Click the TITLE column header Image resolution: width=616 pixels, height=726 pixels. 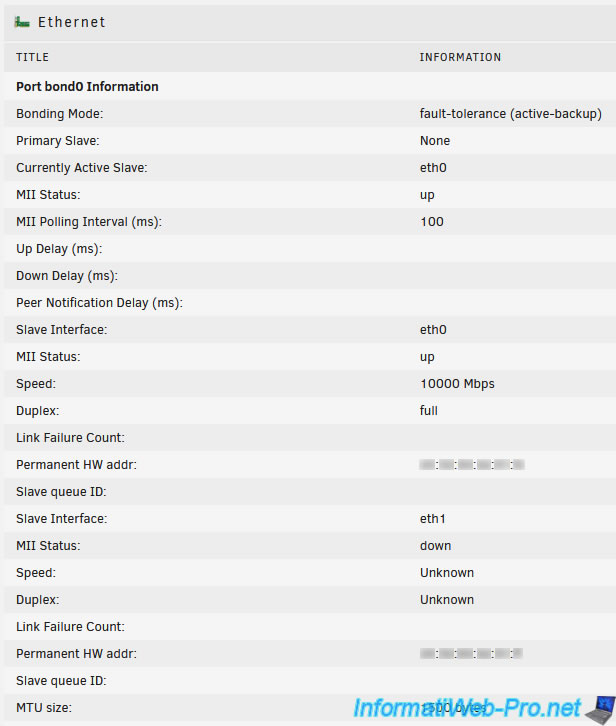coord(32,58)
